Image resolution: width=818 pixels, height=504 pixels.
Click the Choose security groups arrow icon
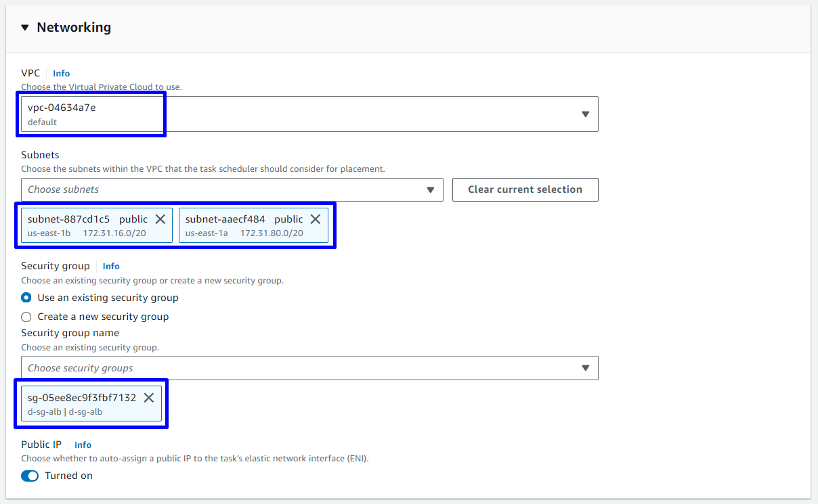(x=586, y=368)
